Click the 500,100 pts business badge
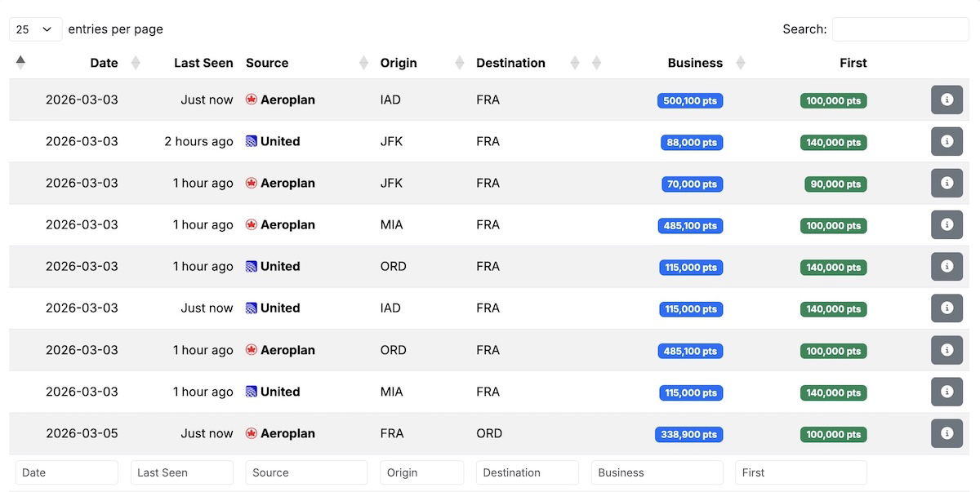The height and width of the screenshot is (492, 980). click(x=690, y=101)
